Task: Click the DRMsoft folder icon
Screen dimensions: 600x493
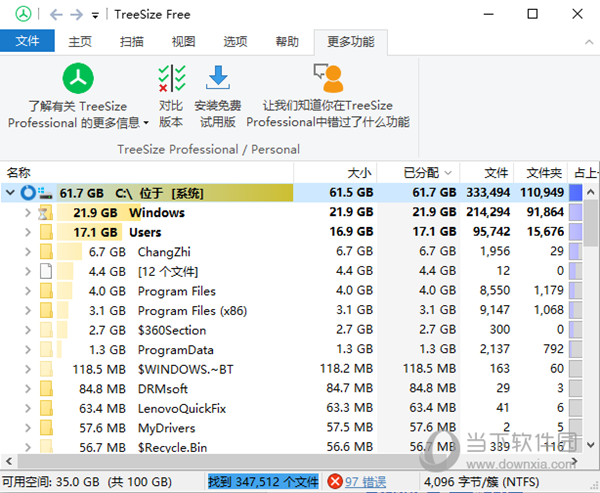Action: 46,389
